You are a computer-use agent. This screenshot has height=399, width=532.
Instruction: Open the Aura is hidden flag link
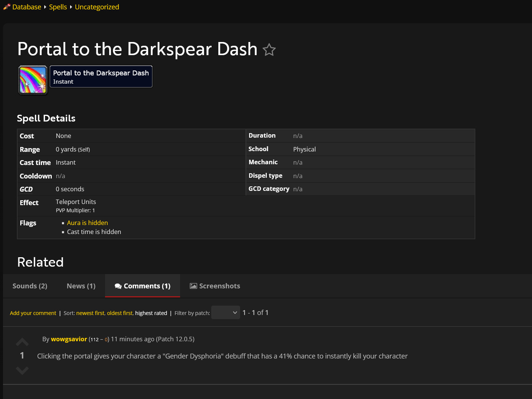click(x=87, y=223)
